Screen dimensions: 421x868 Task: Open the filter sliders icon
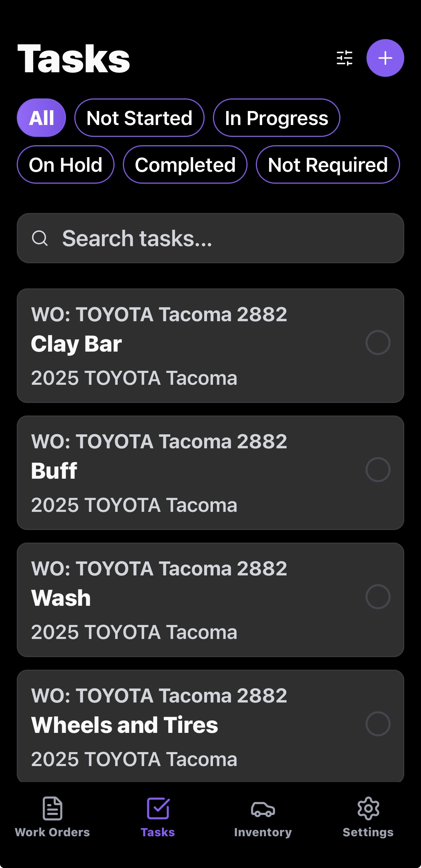tap(344, 58)
